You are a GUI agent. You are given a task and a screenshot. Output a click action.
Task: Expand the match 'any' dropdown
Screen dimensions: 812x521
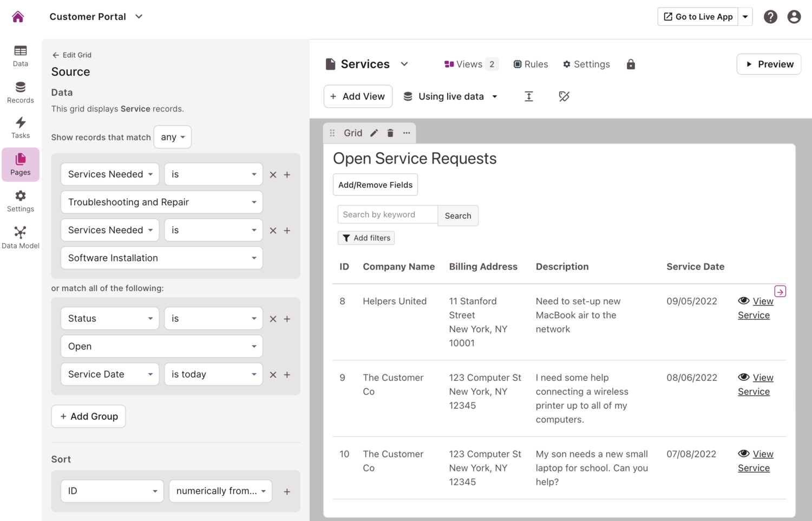click(173, 137)
